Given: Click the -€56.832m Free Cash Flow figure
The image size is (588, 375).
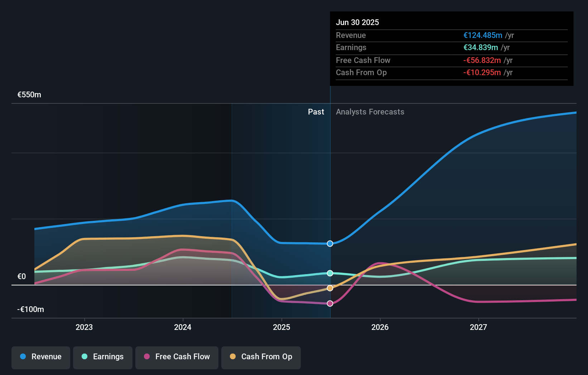Looking at the screenshot, I should 482,60.
